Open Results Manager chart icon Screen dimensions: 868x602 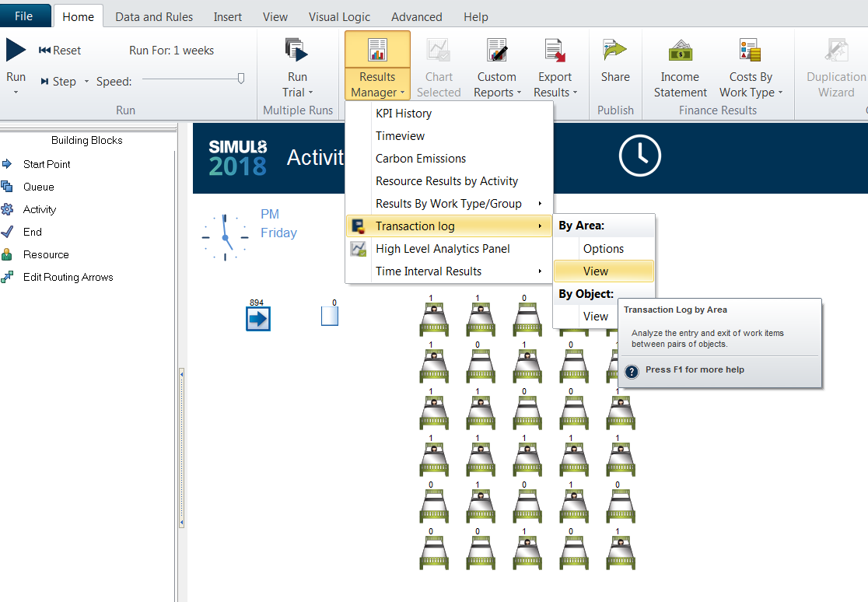(377, 50)
